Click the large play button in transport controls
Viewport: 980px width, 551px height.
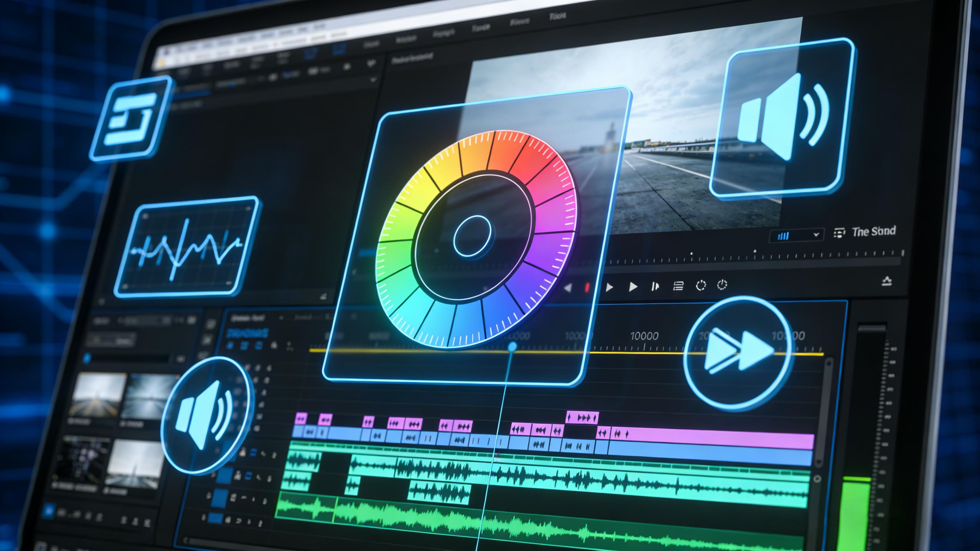click(x=633, y=286)
